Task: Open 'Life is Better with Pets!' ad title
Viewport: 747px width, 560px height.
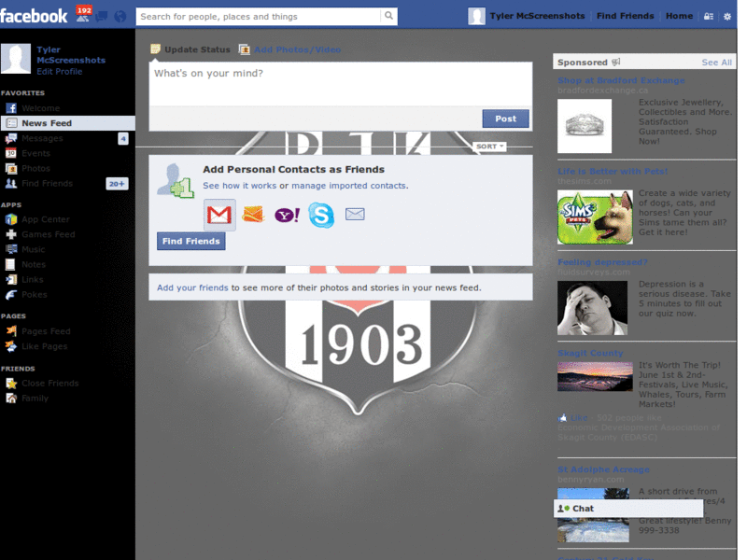Action: [x=613, y=172]
